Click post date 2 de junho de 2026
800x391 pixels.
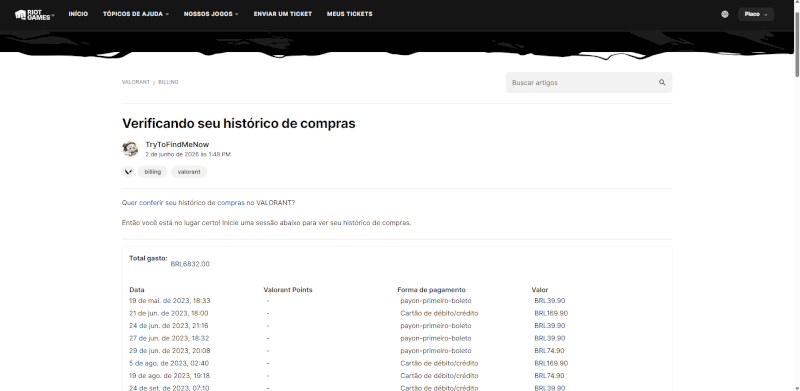(x=188, y=154)
